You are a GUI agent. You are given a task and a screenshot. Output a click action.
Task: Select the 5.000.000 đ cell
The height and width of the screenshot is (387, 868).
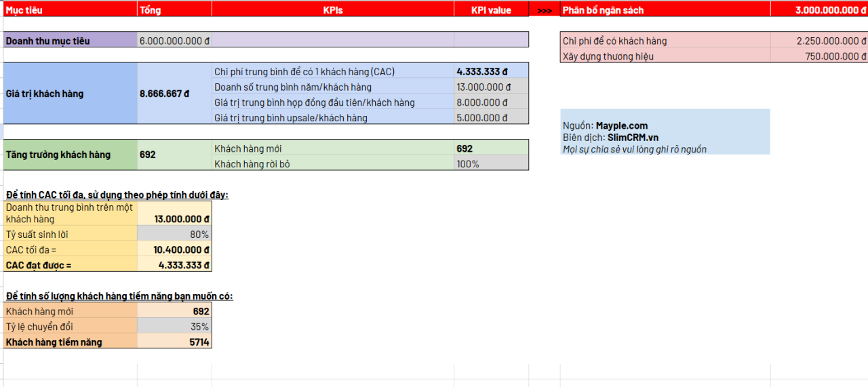(x=492, y=117)
